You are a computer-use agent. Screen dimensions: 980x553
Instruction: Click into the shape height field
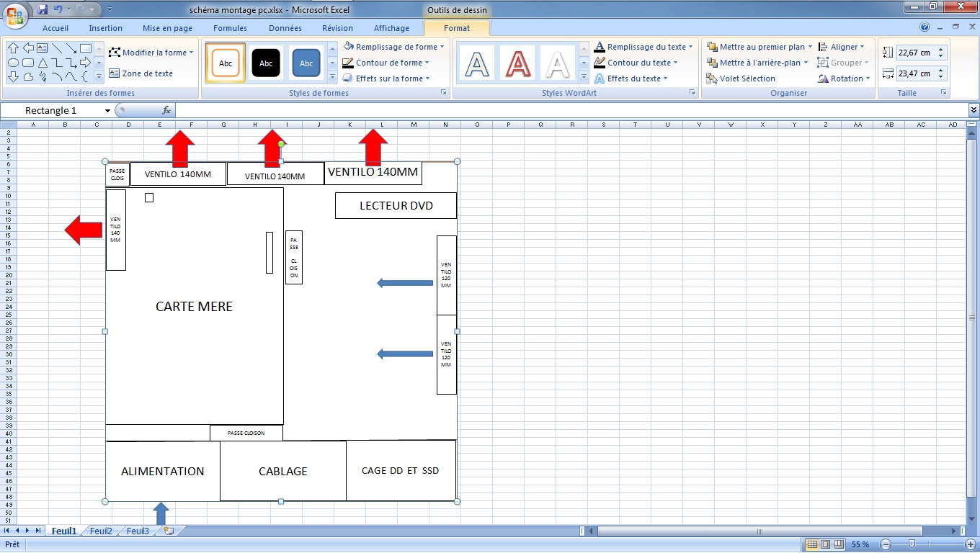[x=914, y=53]
